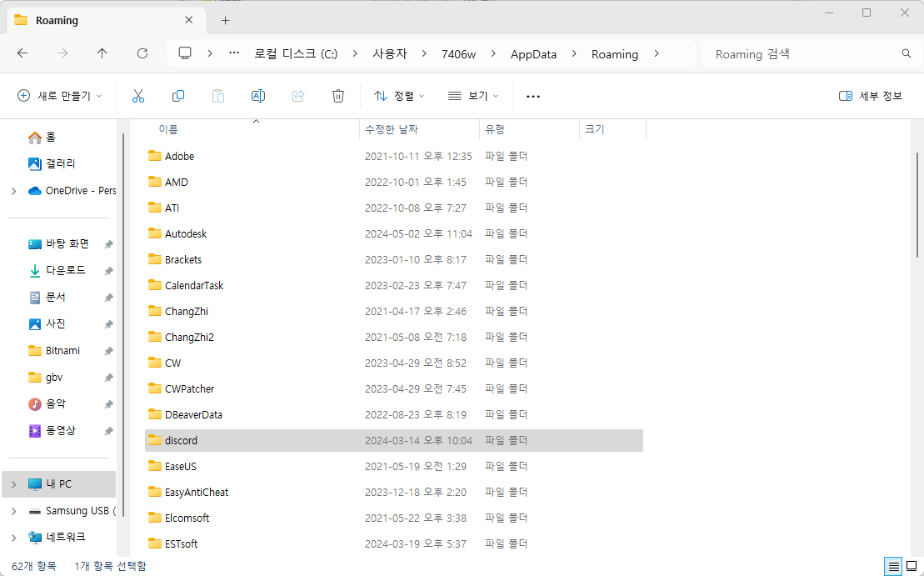Viewport: 924px width, 576px height.
Task: Expand Samsung USB tree node
Action: coord(13,510)
